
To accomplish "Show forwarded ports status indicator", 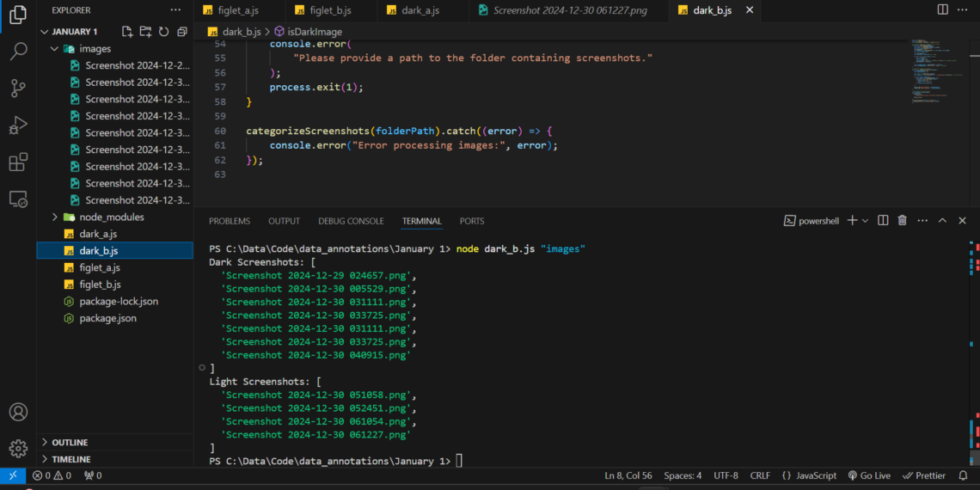I will 93,475.
